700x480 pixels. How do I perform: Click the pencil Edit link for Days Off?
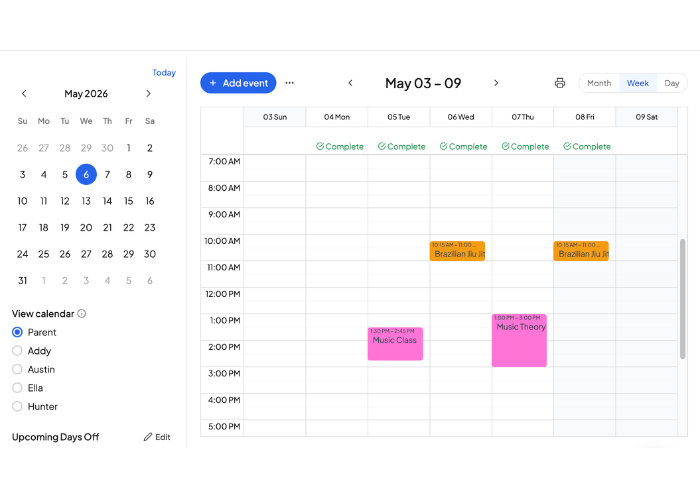click(x=157, y=437)
